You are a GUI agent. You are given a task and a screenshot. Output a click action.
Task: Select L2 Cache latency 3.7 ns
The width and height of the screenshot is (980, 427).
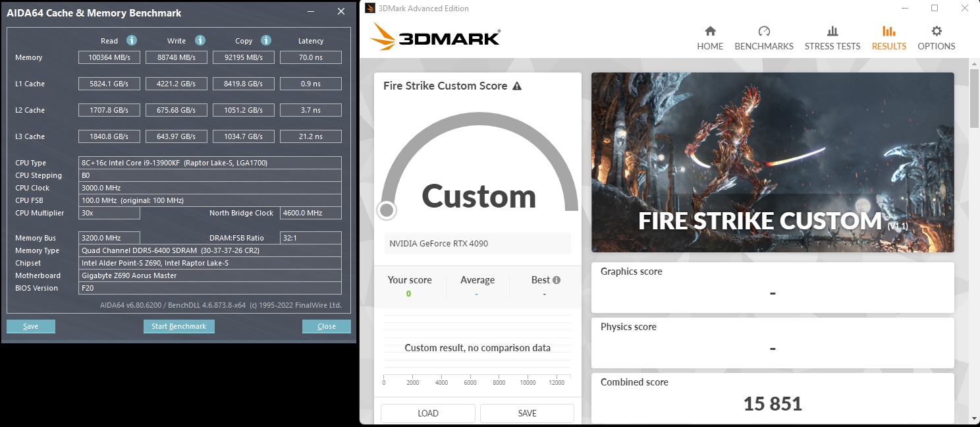[311, 110]
